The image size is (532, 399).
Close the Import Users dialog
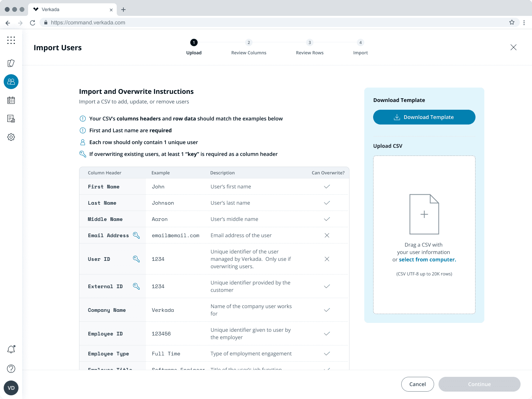point(513,47)
